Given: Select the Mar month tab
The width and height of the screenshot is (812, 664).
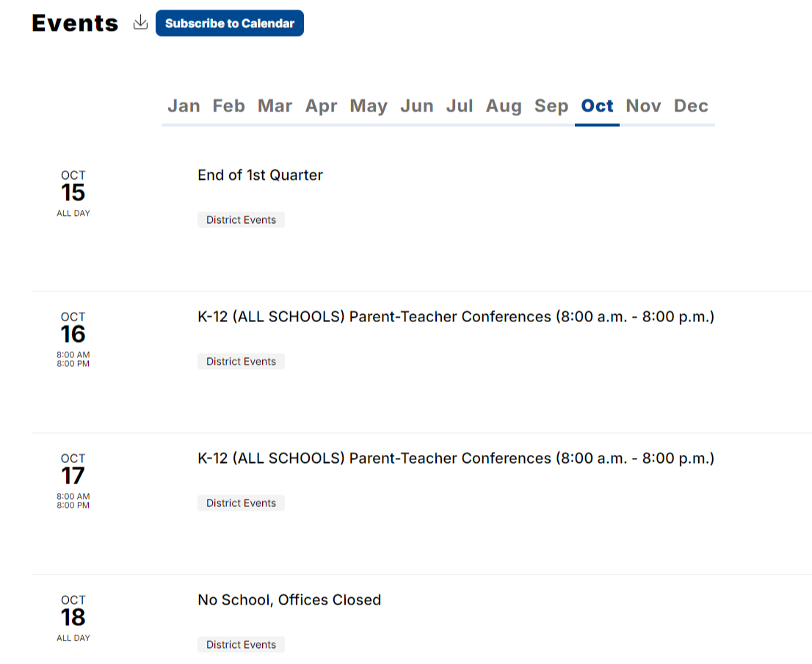Looking at the screenshot, I should [x=275, y=106].
